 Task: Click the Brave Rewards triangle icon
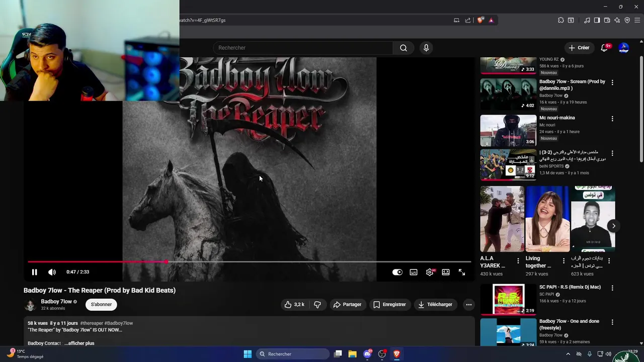coord(491,20)
